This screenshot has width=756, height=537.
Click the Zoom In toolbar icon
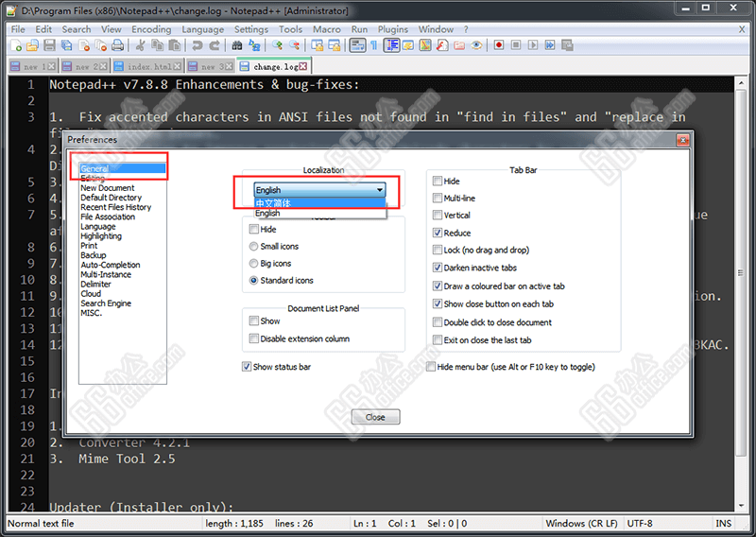(277, 45)
